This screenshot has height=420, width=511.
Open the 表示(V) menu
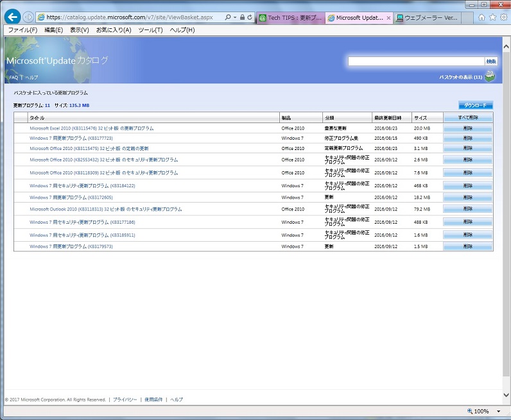80,30
